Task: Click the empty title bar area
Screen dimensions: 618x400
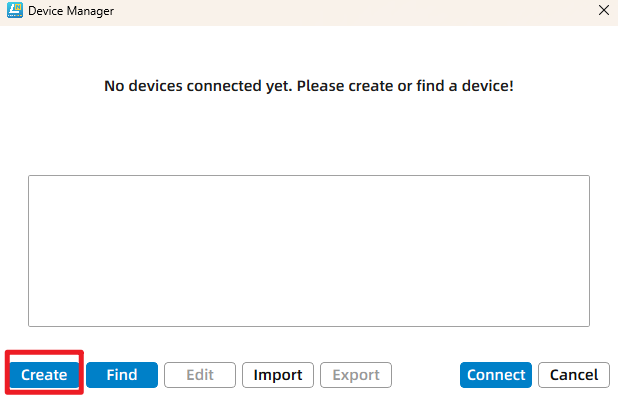Action: 350,11
